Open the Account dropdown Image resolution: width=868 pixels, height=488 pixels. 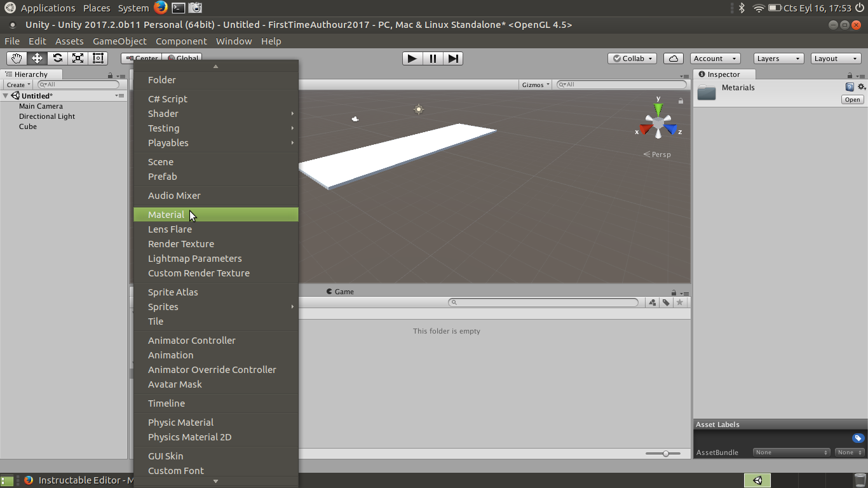pyautogui.click(x=715, y=58)
